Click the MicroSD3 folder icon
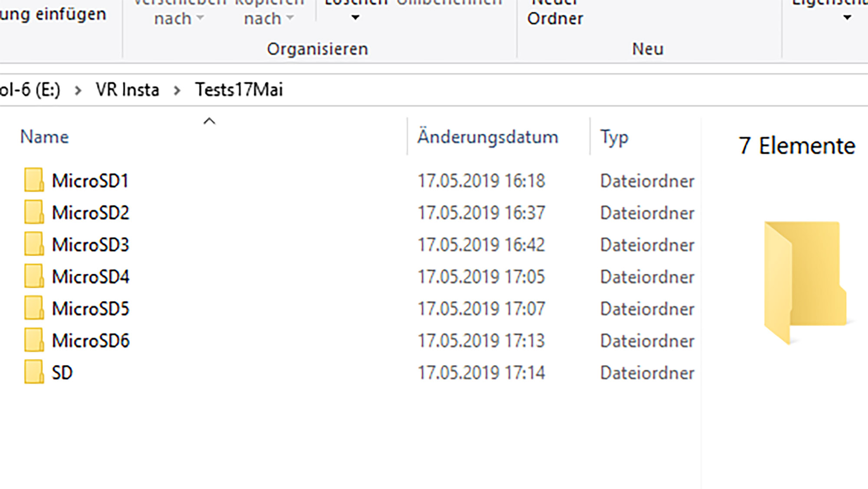Viewport: 868px width, 489px height. coord(34,244)
